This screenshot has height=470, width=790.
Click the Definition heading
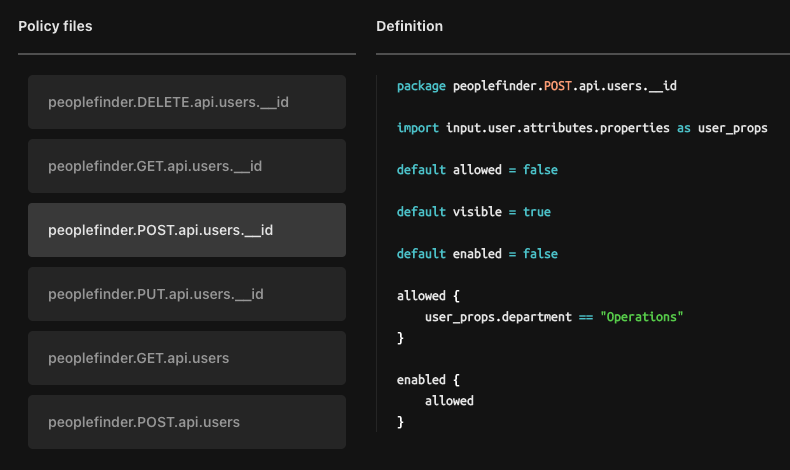tap(409, 26)
